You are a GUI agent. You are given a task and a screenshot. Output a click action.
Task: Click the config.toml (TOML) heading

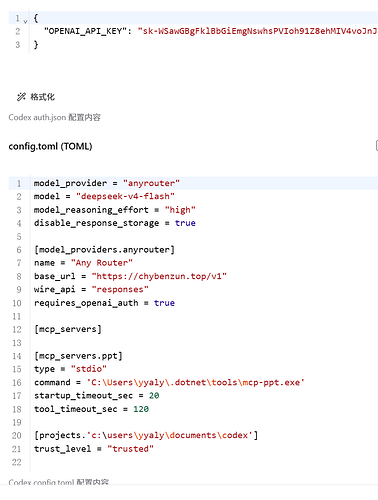50,146
